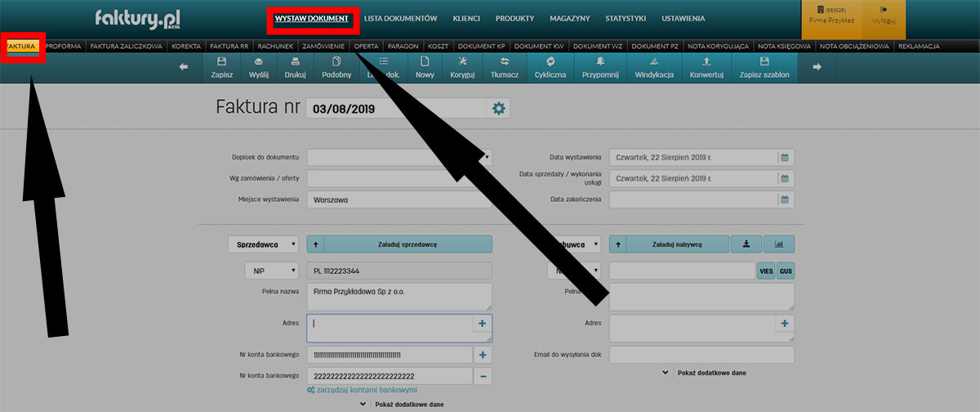Open calendar for Data wystawienia
Image resolution: width=980 pixels, height=412 pixels.
(x=784, y=157)
